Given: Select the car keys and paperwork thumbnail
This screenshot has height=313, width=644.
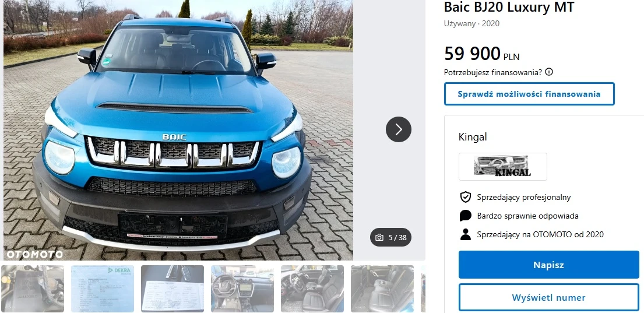Looking at the screenshot, I should pos(173,289).
